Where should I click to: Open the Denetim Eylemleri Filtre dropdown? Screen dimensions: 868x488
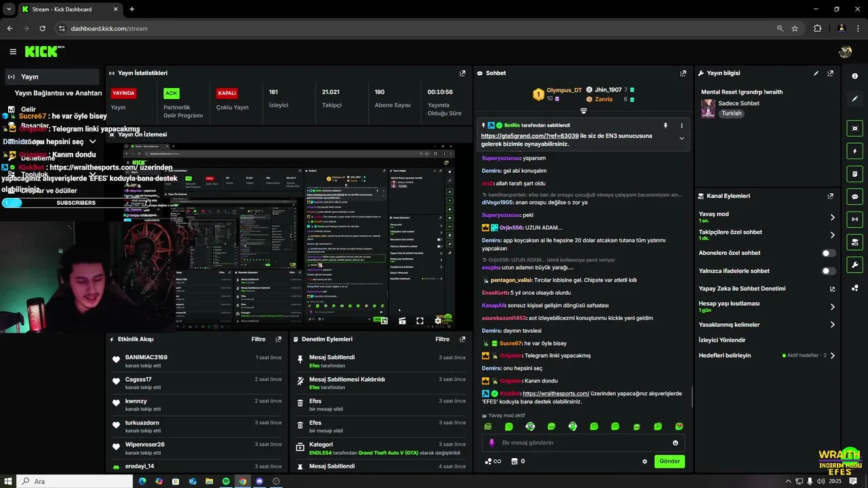coord(442,339)
